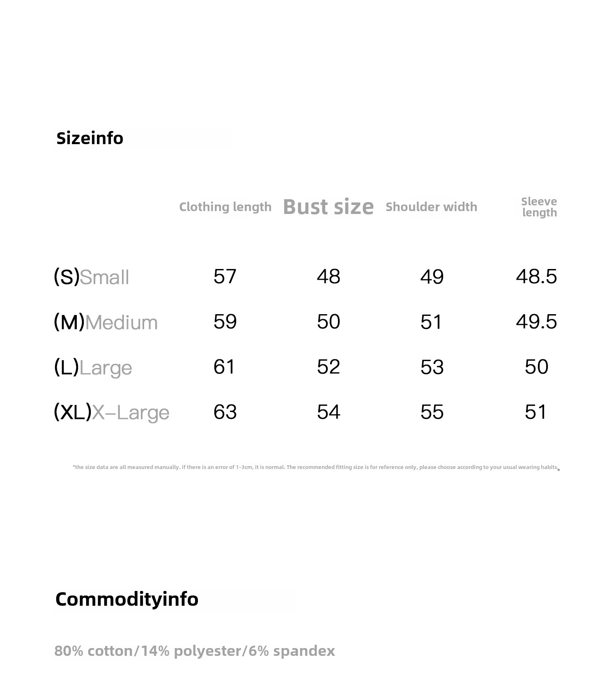Click the Sizeinfo heading
Image resolution: width=616 pixels, height=692 pixels.
(90, 138)
